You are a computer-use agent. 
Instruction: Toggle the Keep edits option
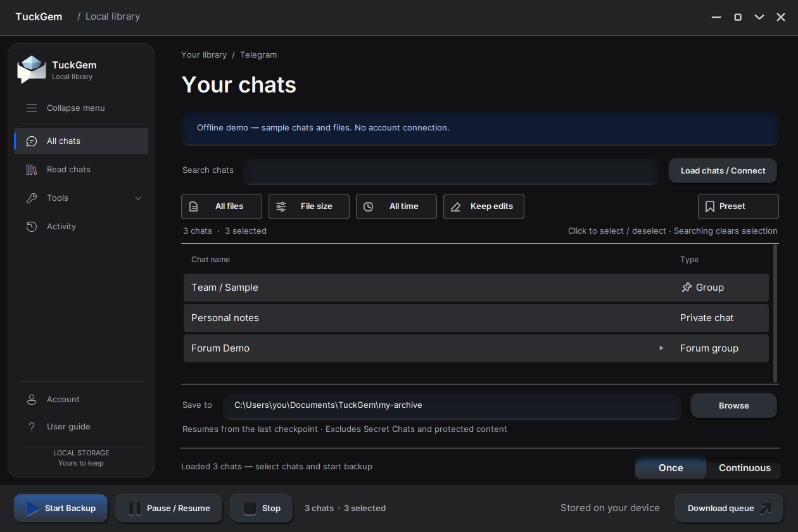point(484,206)
